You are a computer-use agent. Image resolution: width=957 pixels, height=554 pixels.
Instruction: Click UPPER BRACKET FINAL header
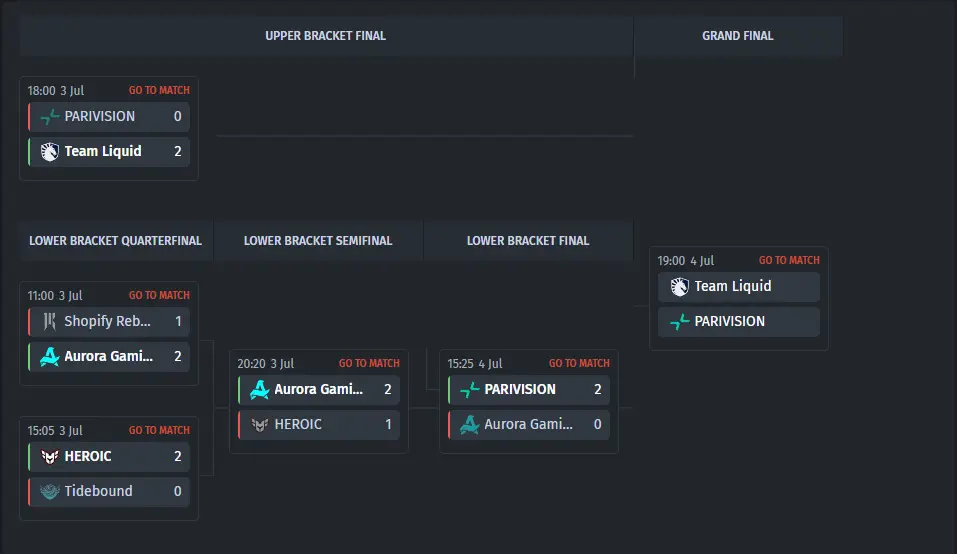coord(325,36)
